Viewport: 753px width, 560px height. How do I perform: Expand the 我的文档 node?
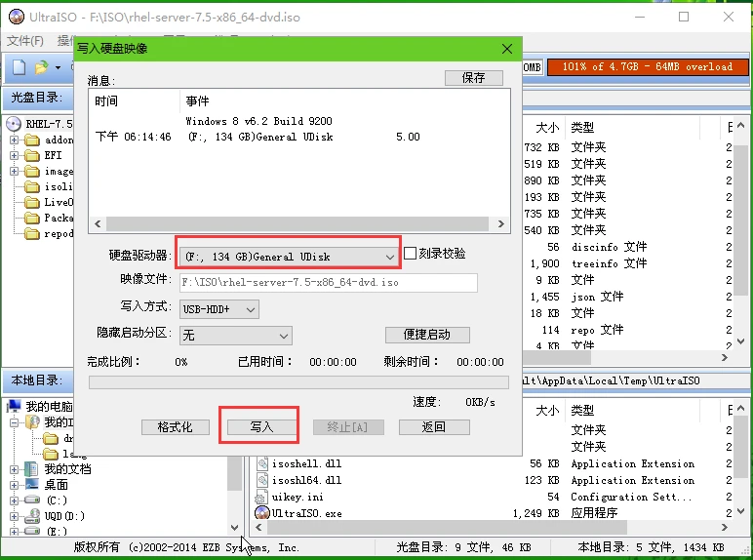[14, 469]
